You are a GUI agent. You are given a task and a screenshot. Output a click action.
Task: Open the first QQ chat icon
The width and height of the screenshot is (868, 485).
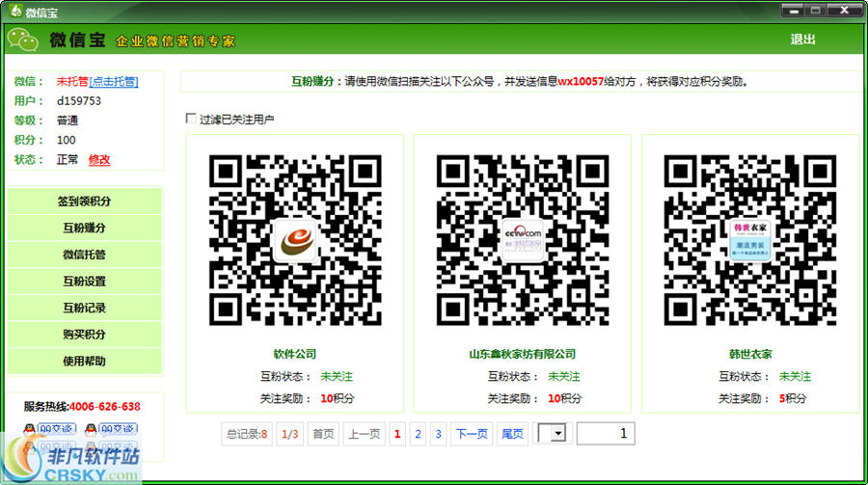pyautogui.click(x=49, y=428)
